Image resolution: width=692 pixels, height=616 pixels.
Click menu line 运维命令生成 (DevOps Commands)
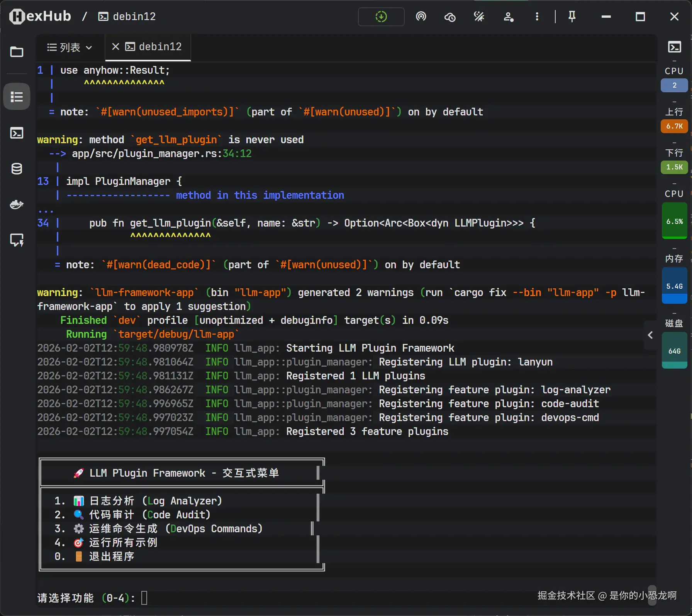tap(159, 528)
